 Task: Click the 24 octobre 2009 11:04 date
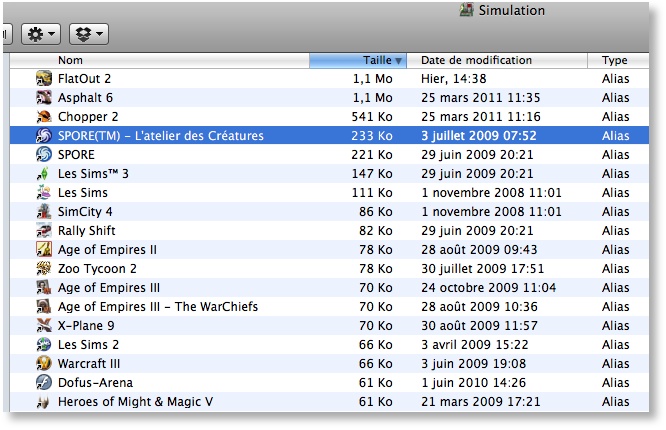click(488, 288)
